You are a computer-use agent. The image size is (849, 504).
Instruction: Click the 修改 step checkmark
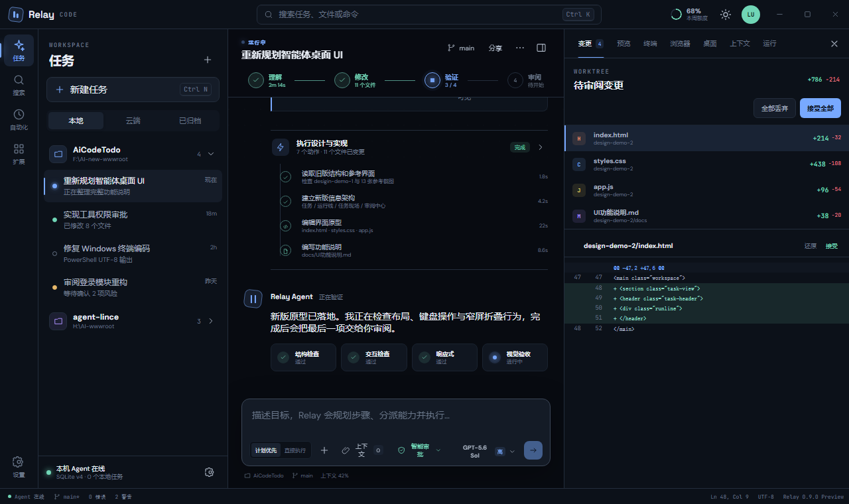(342, 80)
